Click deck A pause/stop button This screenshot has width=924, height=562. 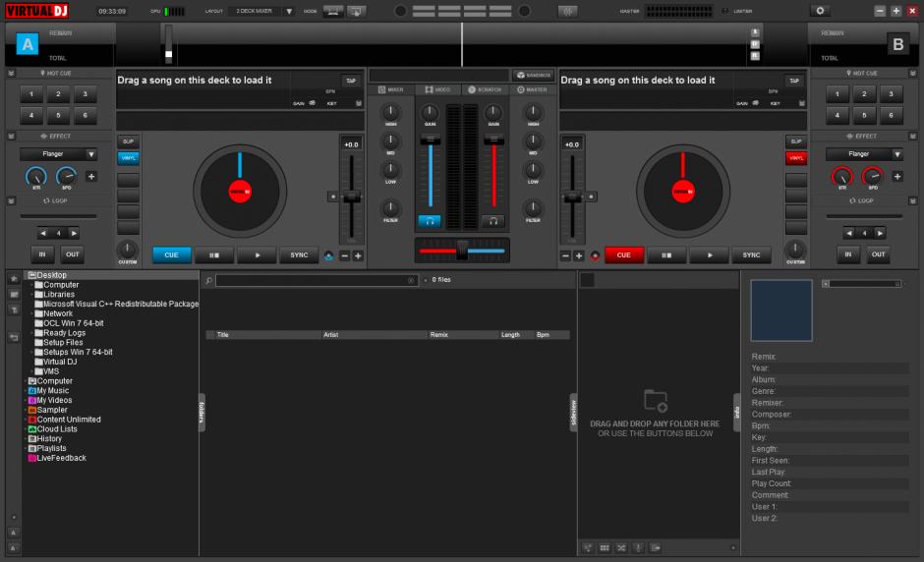pyautogui.click(x=214, y=255)
